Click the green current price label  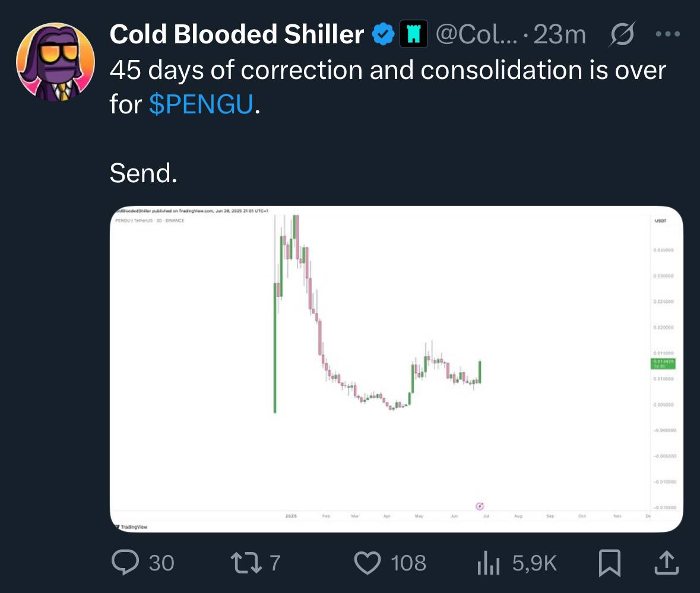click(663, 363)
